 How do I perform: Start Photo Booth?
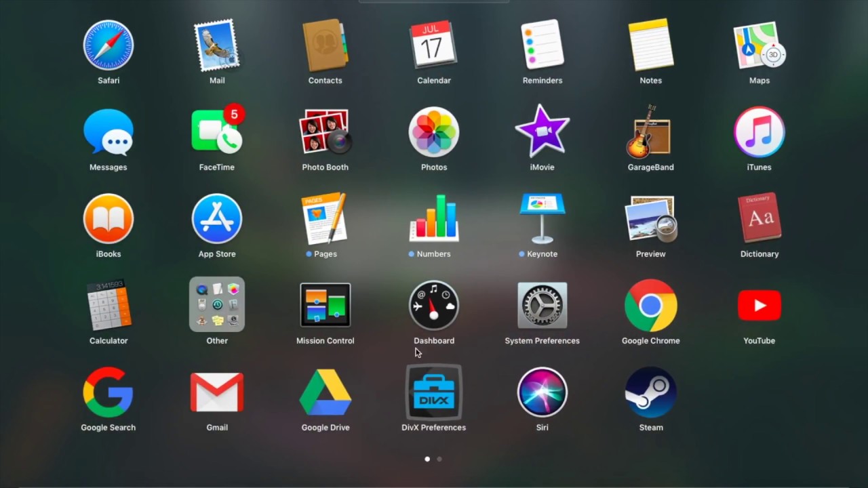click(325, 131)
